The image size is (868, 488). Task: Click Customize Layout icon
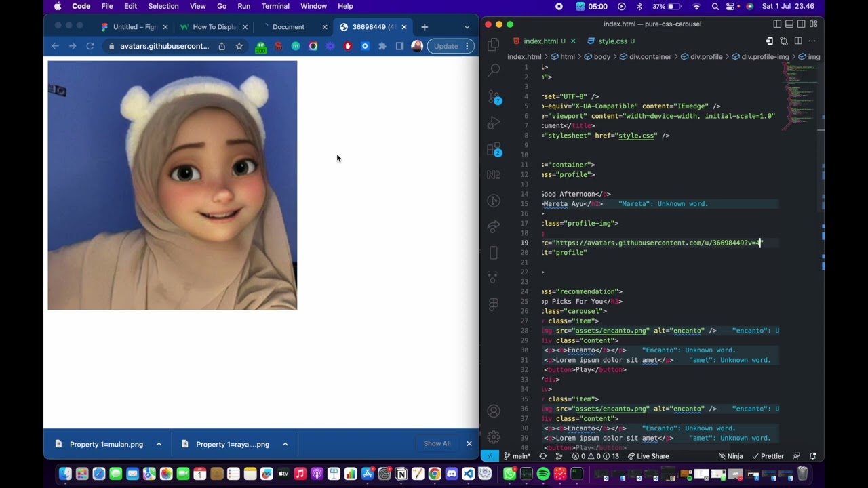tap(813, 24)
